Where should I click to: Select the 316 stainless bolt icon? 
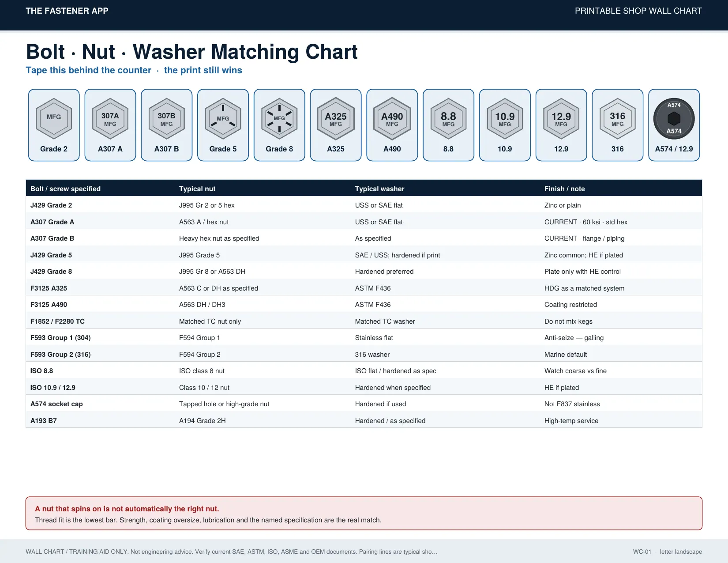(x=618, y=119)
